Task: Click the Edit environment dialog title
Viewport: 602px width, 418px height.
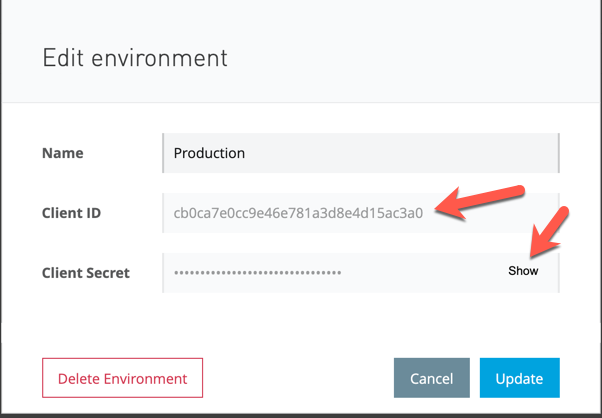Action: (x=135, y=58)
